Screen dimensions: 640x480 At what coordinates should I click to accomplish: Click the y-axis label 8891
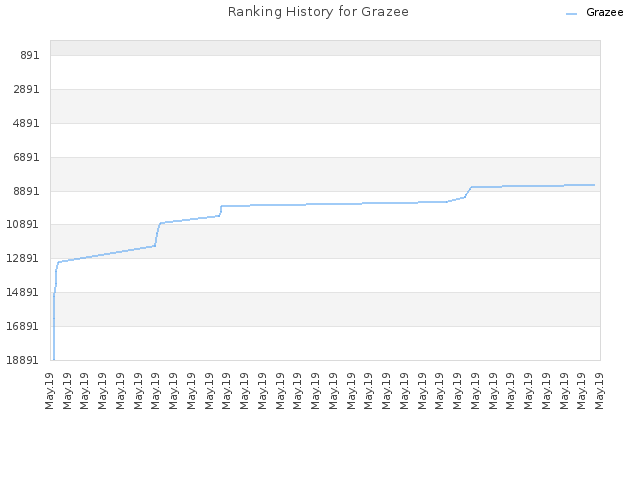(x=27, y=191)
